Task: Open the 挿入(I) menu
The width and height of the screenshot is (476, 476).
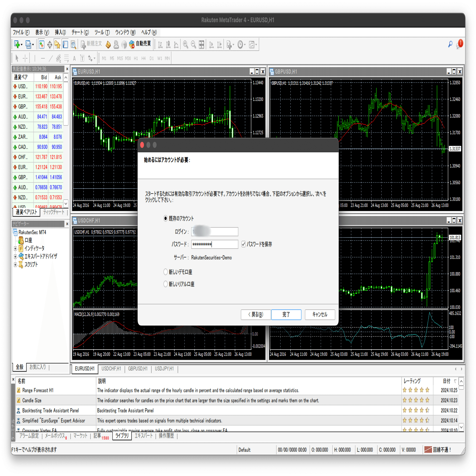Action: point(60,32)
